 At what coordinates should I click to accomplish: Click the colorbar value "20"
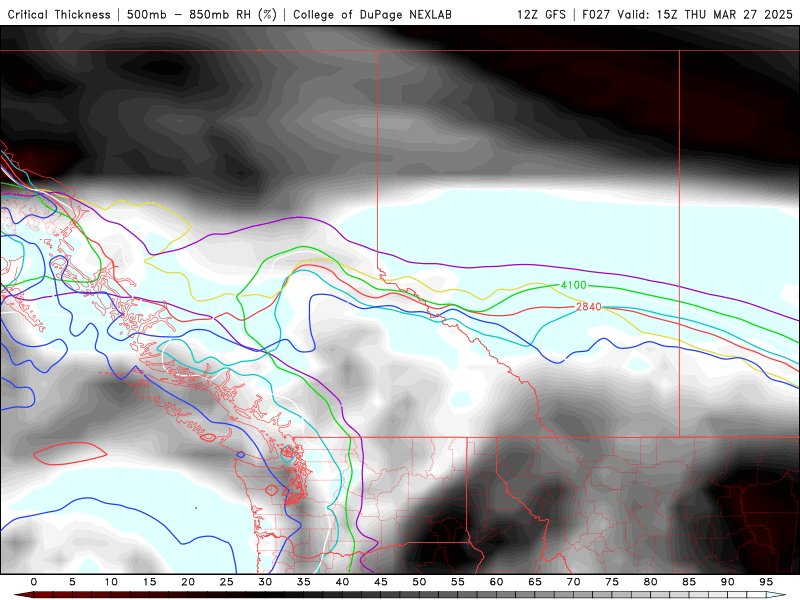pos(188,582)
